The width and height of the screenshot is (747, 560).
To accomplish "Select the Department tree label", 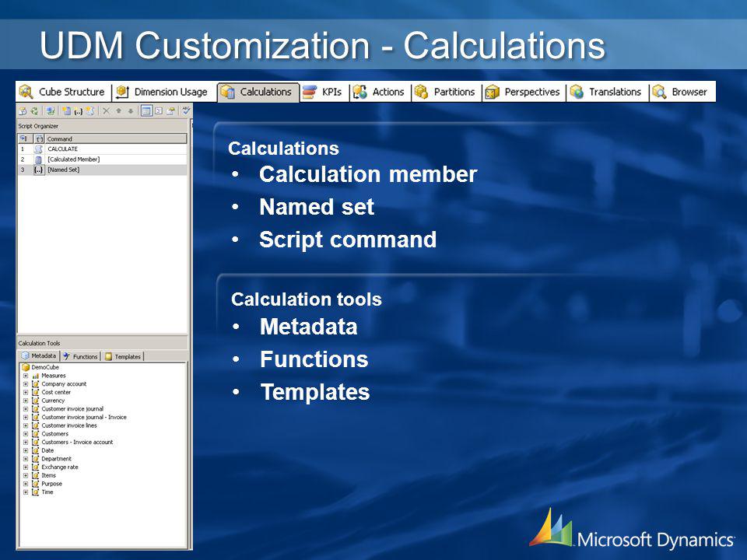I will point(56,459).
